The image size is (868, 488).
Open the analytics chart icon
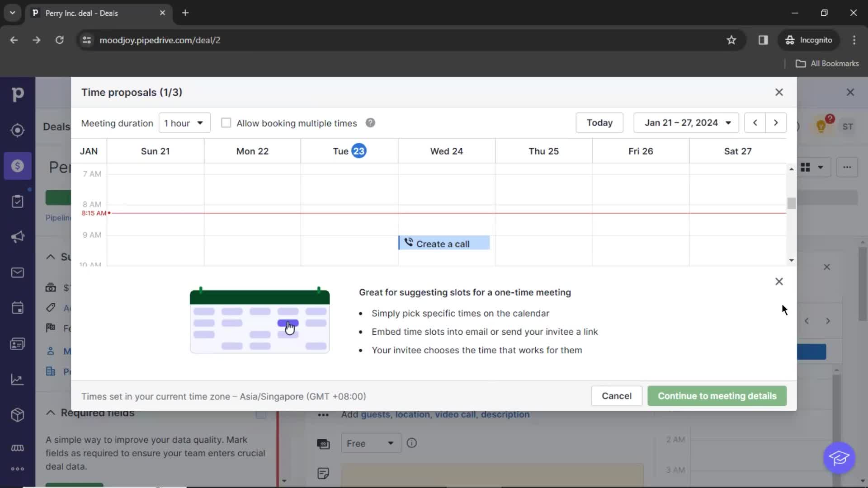pyautogui.click(x=17, y=380)
